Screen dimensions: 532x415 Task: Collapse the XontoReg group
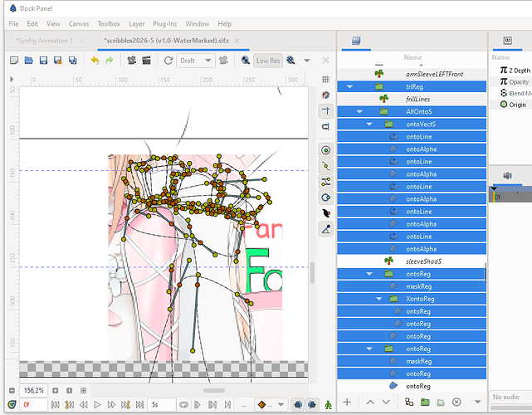click(x=379, y=299)
